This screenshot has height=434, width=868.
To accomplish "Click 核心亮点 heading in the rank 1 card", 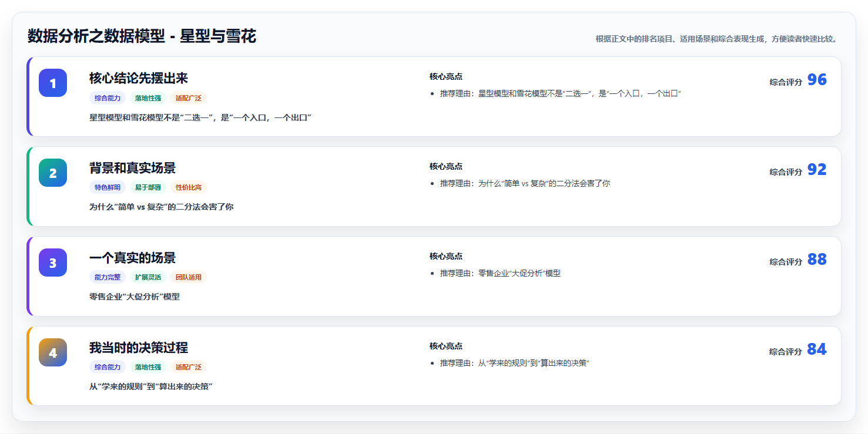I will tap(446, 76).
